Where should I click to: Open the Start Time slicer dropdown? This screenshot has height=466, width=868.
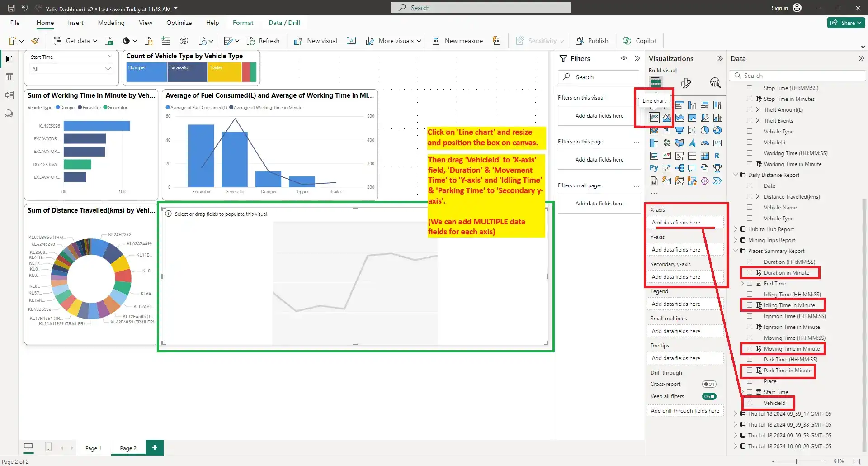108,69
